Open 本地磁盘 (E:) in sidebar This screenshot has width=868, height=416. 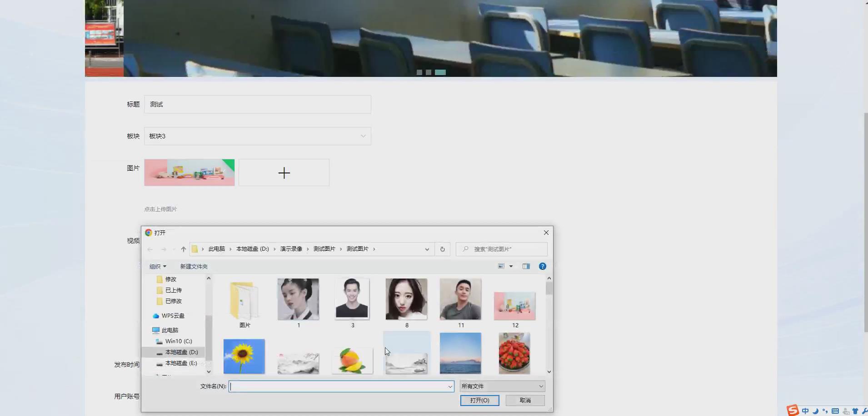tap(176, 363)
